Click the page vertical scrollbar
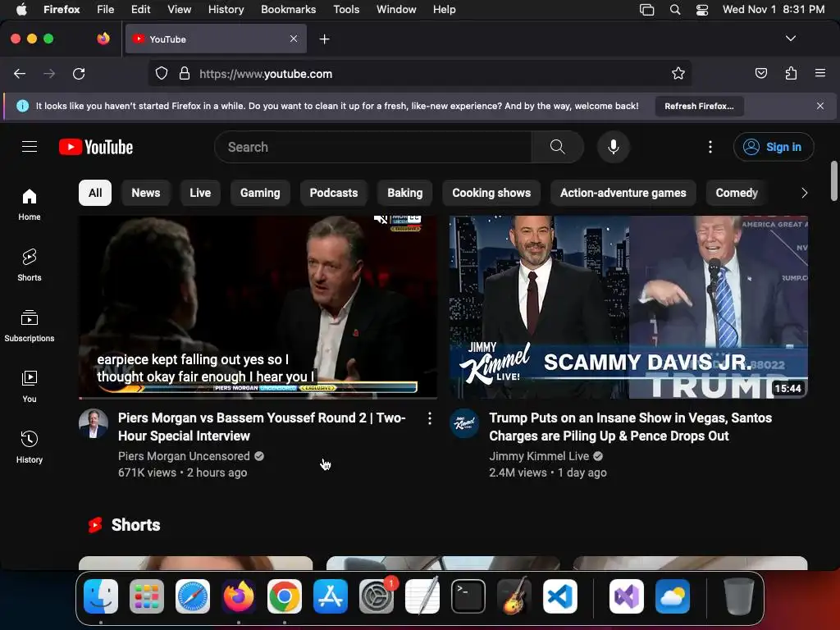The height and width of the screenshot is (630, 840). (x=834, y=181)
